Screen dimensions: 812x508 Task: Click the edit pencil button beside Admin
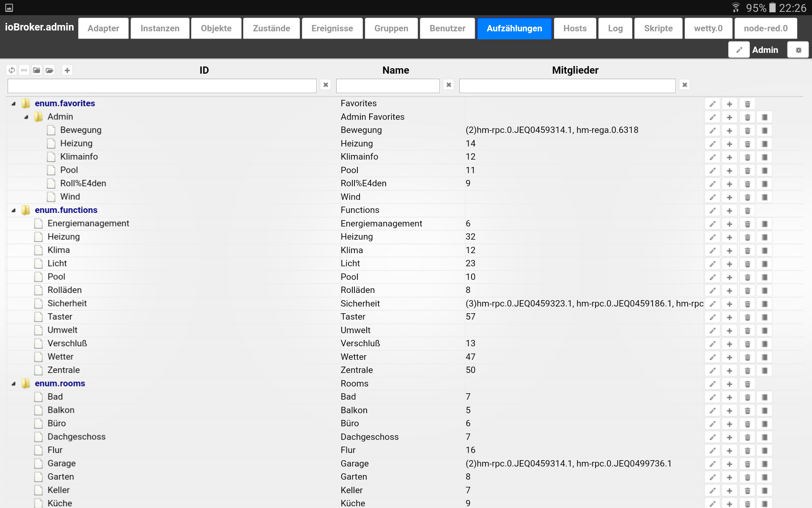point(739,50)
